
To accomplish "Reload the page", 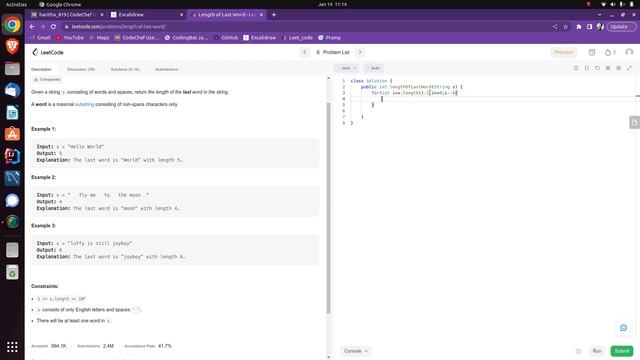I will click(53, 27).
